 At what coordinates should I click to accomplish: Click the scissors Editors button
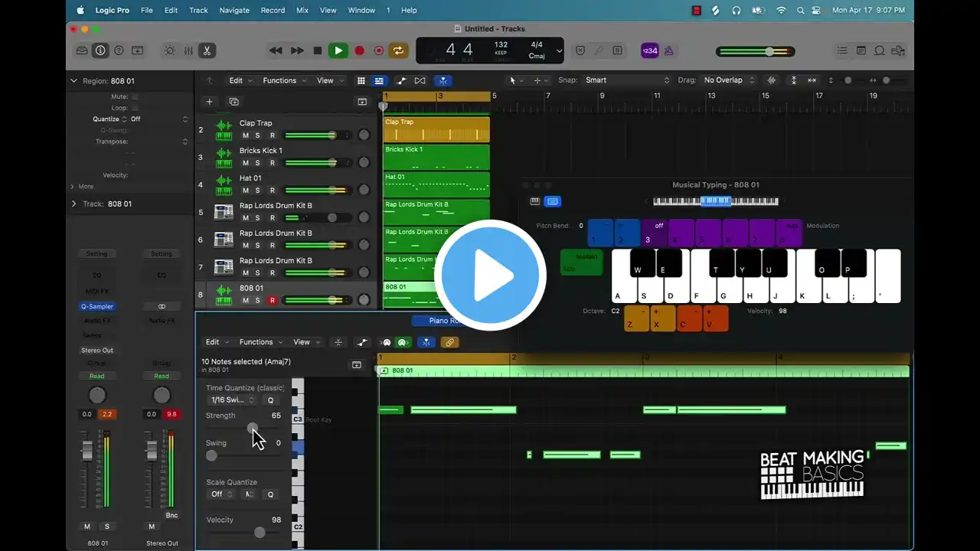tap(207, 51)
